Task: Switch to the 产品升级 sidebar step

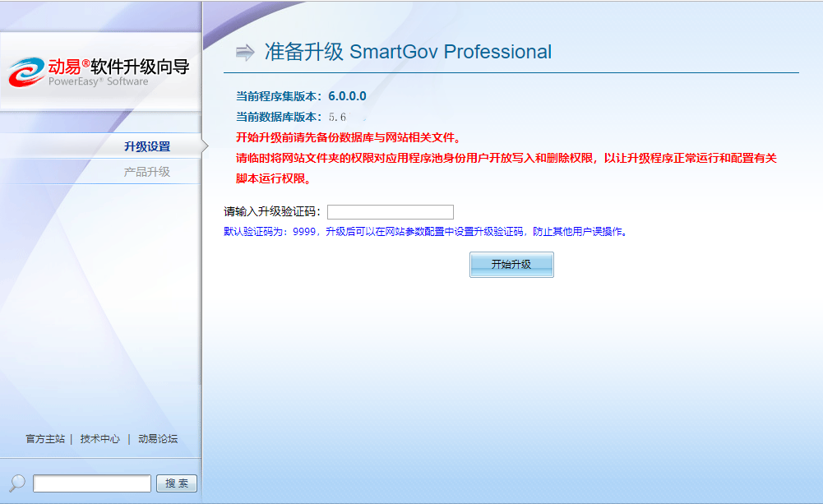Action: [x=147, y=172]
